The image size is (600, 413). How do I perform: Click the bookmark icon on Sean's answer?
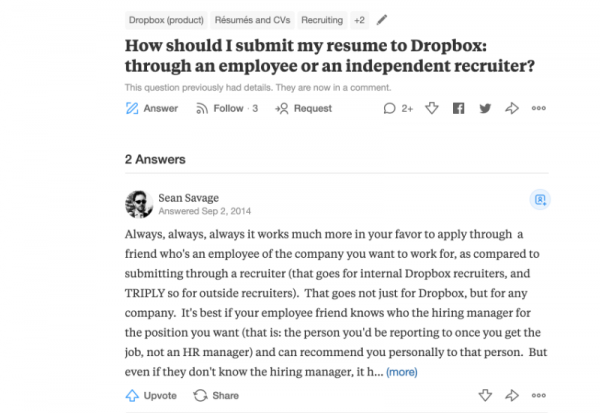(541, 199)
